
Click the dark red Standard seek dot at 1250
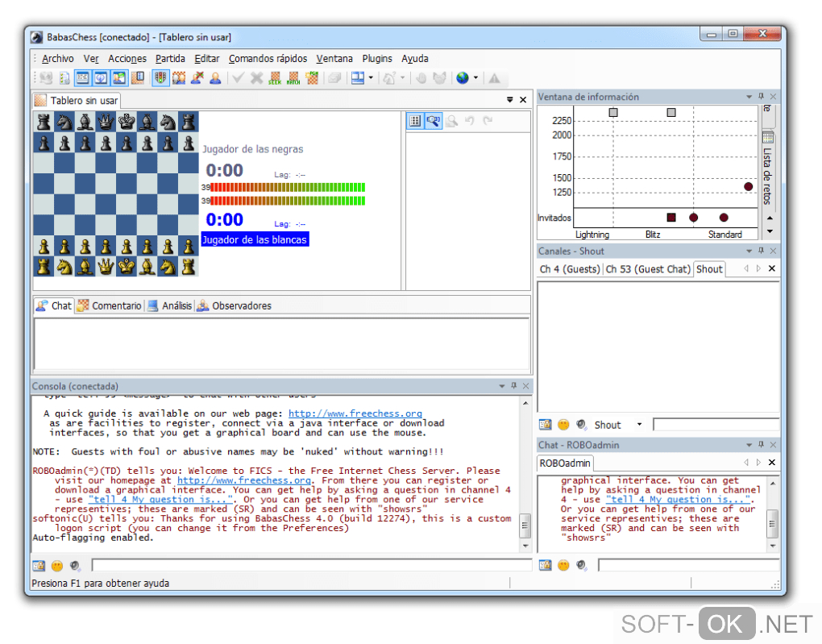click(748, 186)
